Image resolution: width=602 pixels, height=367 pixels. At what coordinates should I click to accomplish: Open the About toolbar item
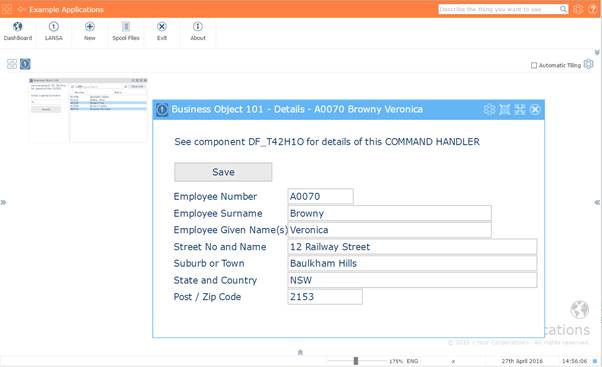click(x=198, y=31)
